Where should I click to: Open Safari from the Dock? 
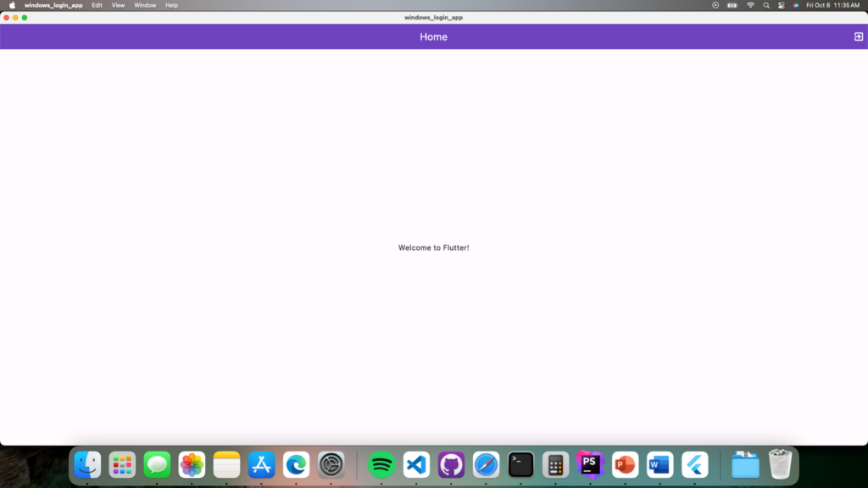coord(485,464)
